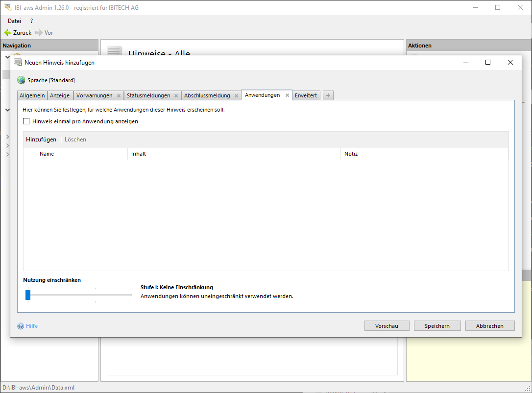Screen dimensions: 532x393
Task: Click the blue Hilfe question mark icon
Action: (x=21, y=326)
